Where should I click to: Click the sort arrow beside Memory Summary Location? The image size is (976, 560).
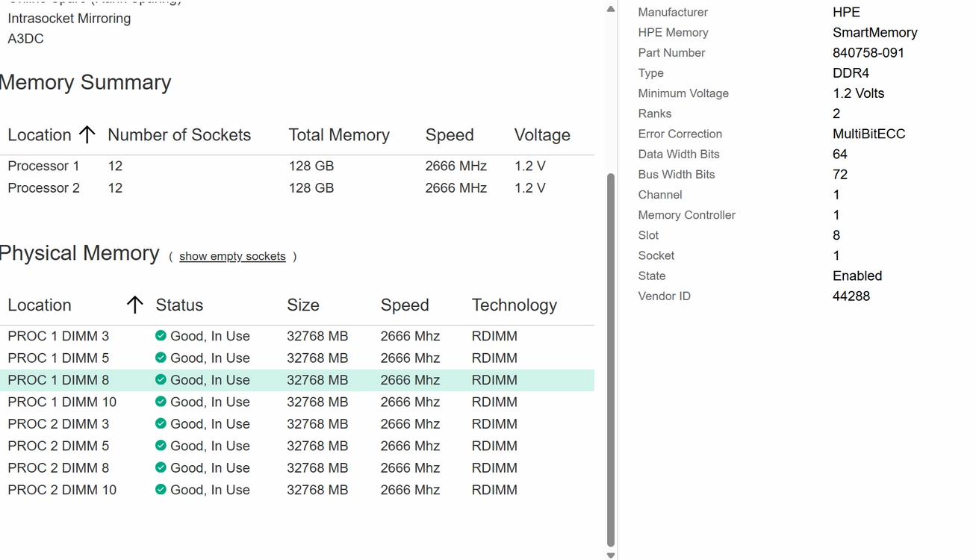coord(87,134)
